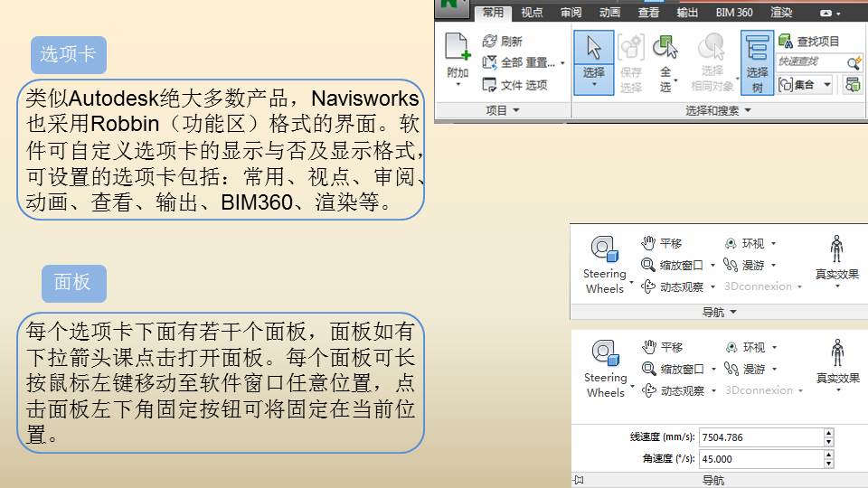Click 平移 pan in expanded 导航 panel
This screenshot has height=488, width=868.
coord(663,347)
